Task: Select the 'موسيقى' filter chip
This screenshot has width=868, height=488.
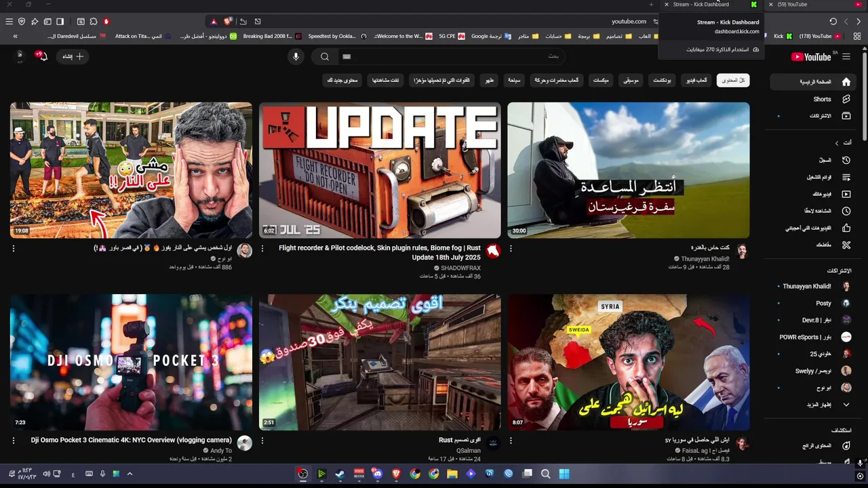Action: (631, 80)
